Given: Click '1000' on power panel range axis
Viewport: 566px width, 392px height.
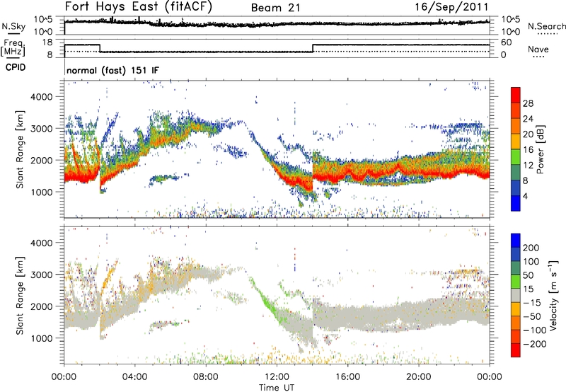Looking at the screenshot, I should (x=42, y=192).
